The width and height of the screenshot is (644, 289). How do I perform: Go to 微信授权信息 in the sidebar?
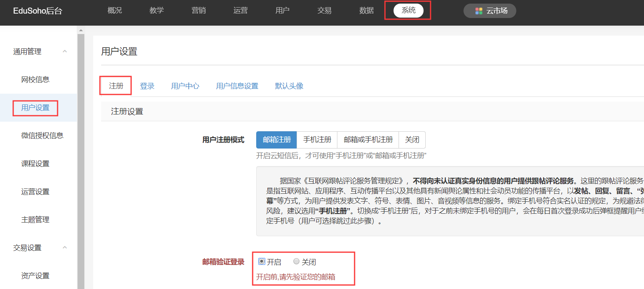pos(42,136)
